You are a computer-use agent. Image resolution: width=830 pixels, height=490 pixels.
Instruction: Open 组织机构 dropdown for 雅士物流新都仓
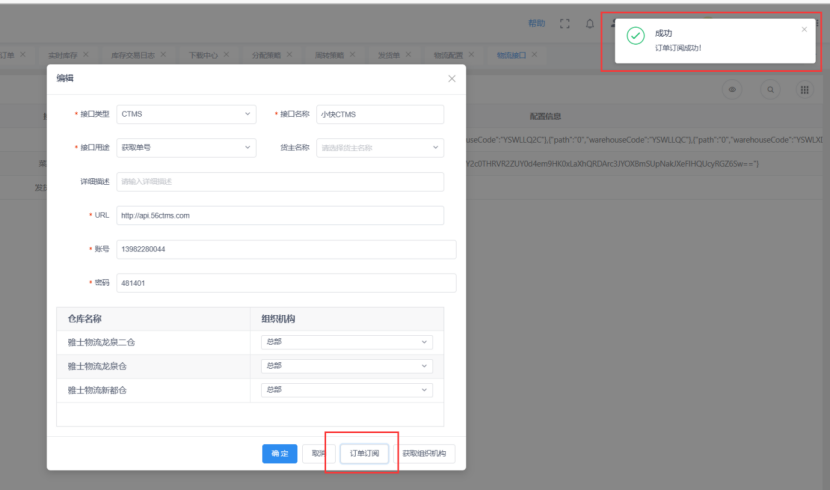point(347,390)
